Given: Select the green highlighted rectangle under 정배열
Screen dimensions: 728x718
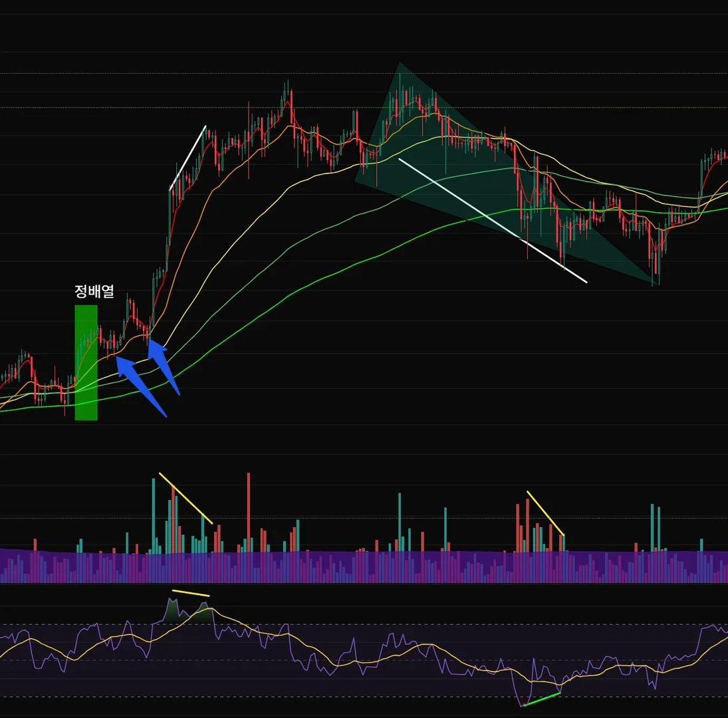Looking at the screenshot, I should 86,362.
